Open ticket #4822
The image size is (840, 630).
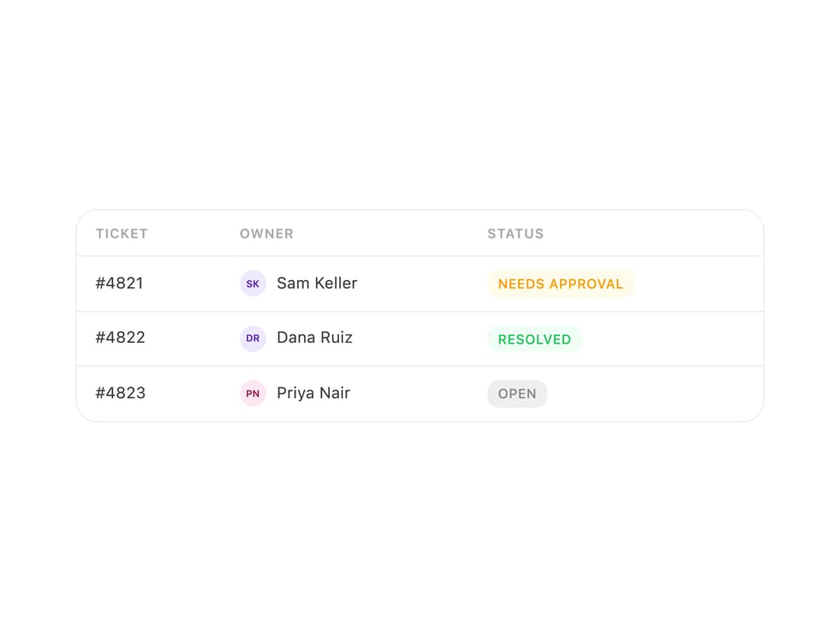coord(120,338)
